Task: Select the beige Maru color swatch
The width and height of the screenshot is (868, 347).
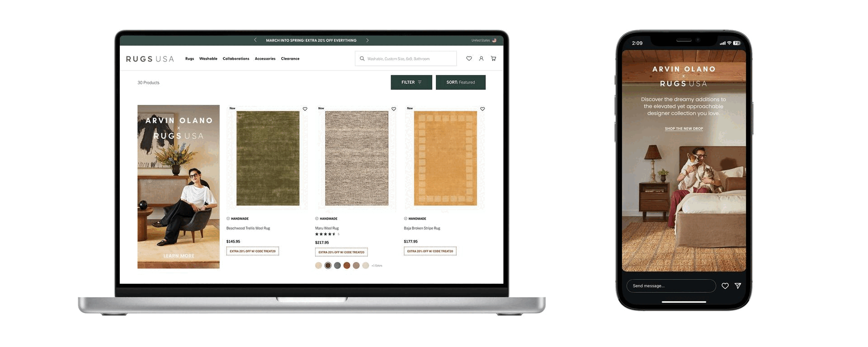Action: coord(319,266)
